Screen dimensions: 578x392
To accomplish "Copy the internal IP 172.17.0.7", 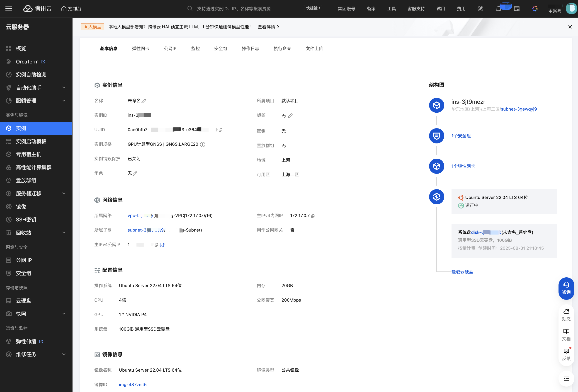I will [313, 216].
